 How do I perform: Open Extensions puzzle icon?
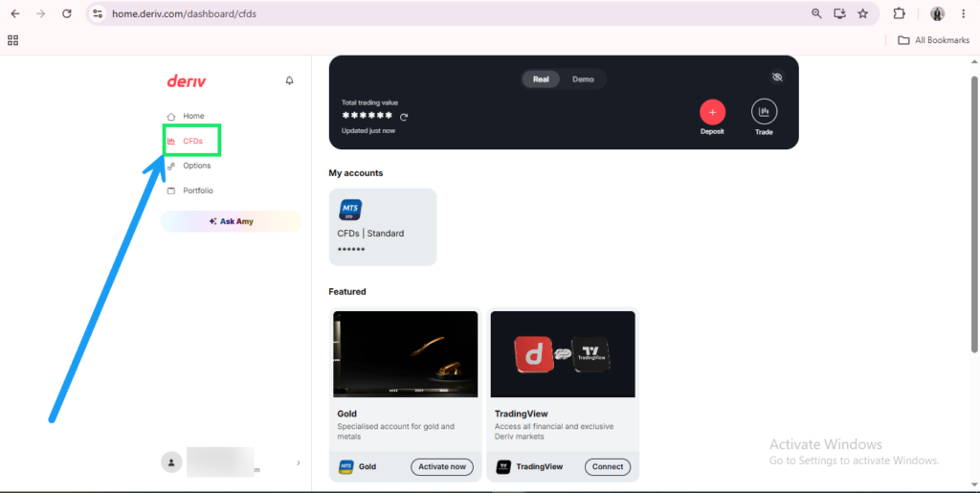coord(899,13)
